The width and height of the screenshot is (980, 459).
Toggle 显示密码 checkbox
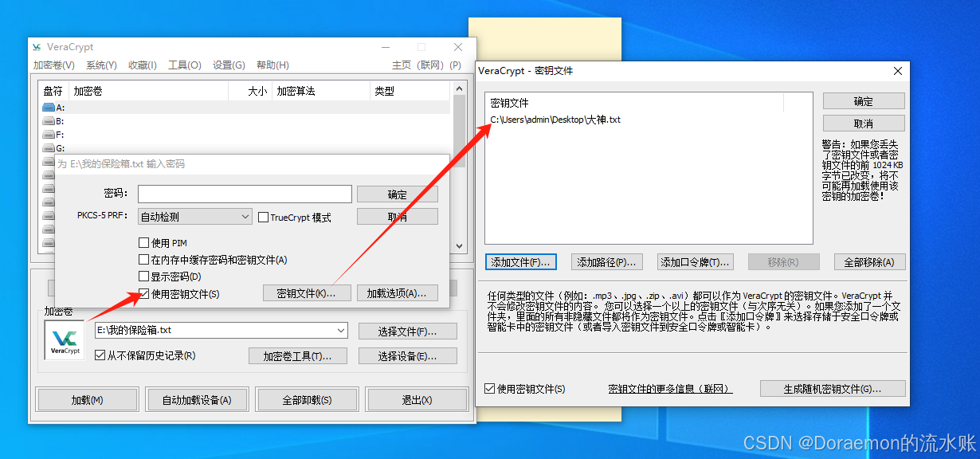(144, 277)
